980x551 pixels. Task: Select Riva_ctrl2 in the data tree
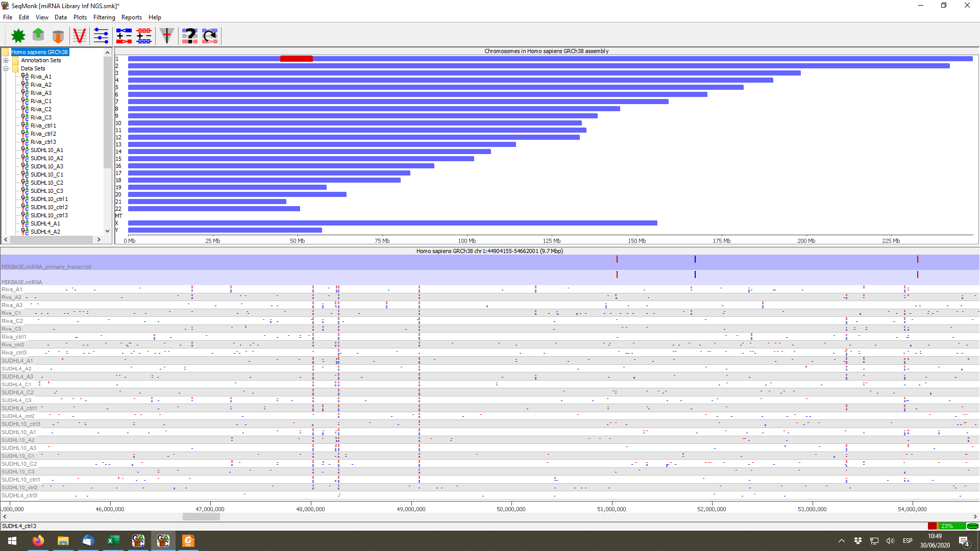pos(43,134)
